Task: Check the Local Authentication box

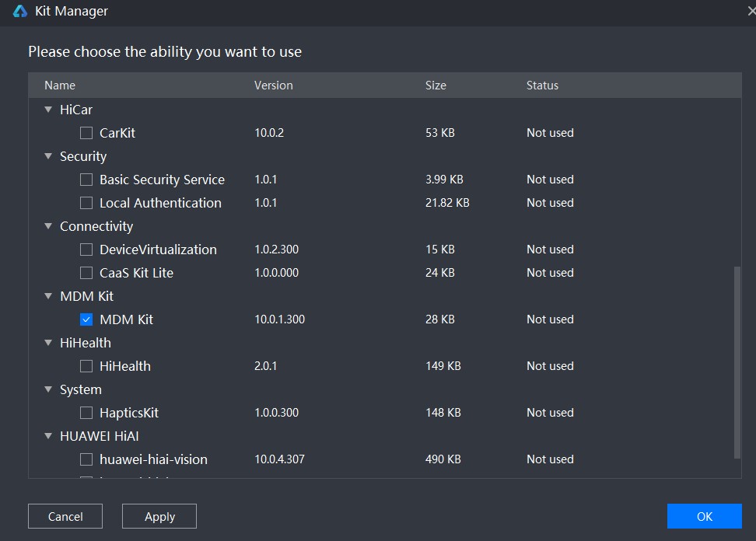Action: coord(86,203)
